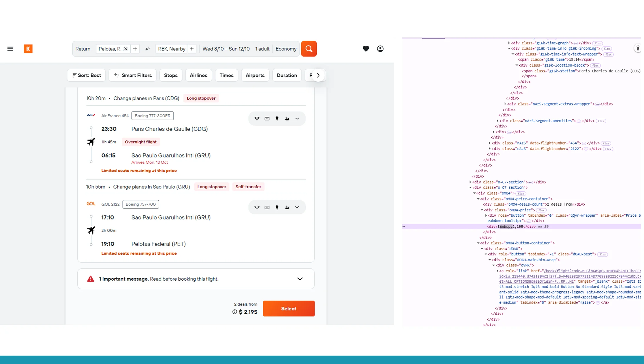Open the Stops filter
Image resolution: width=644 pixels, height=364 pixels.
coord(171,75)
